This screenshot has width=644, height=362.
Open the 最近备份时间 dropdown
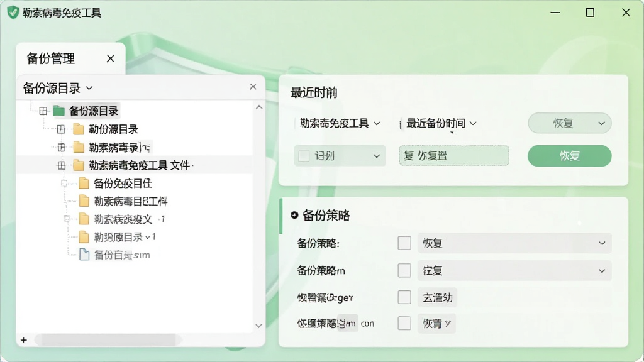[x=440, y=123]
